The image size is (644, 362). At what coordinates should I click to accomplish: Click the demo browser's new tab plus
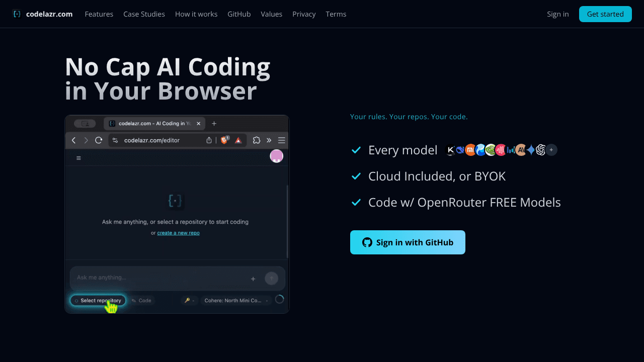(x=214, y=124)
